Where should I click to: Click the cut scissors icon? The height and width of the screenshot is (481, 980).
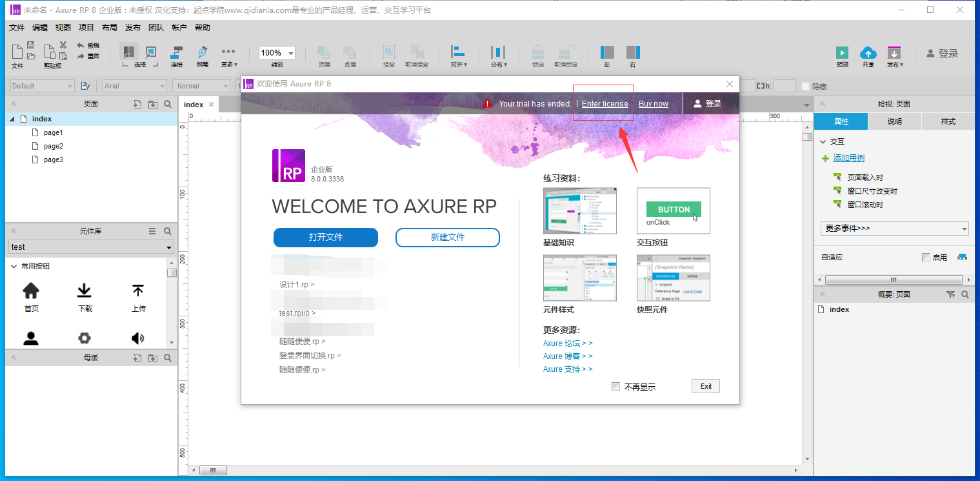pyautogui.click(x=63, y=45)
